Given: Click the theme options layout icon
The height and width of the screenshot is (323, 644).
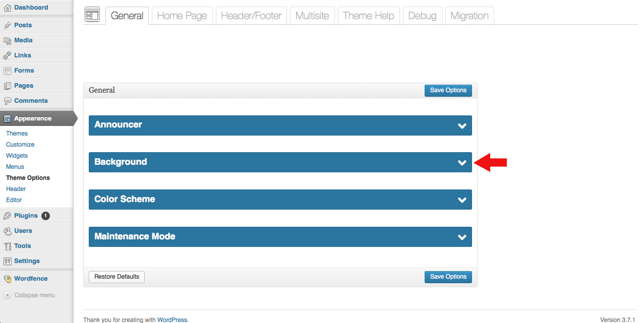Looking at the screenshot, I should pos(92,15).
